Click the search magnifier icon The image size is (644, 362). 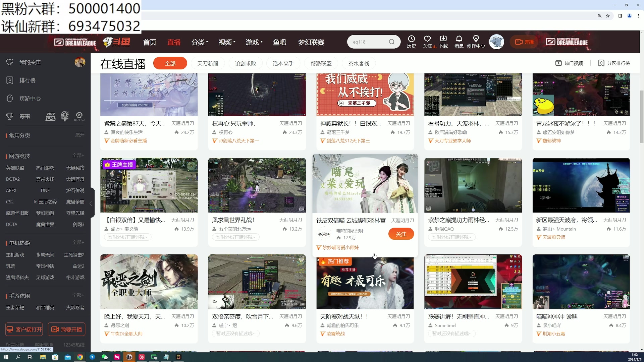coord(392,42)
